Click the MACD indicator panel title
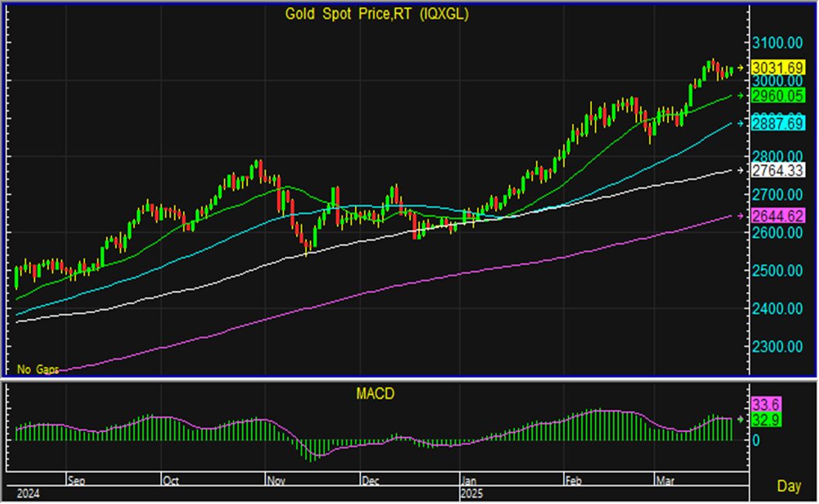The height and width of the screenshot is (504, 819). (375, 394)
